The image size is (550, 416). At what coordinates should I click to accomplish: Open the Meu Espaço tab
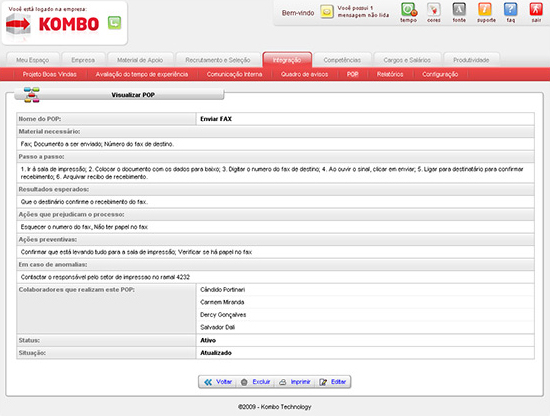[33, 60]
